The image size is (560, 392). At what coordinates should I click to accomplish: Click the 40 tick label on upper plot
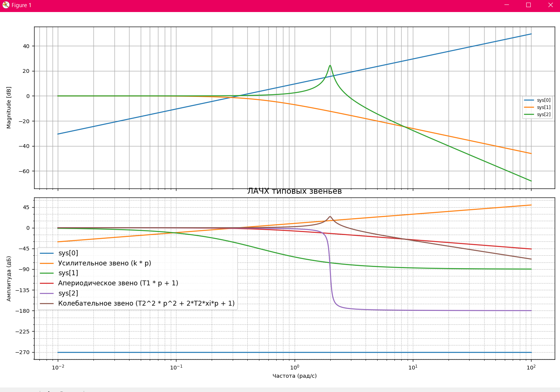coord(26,46)
